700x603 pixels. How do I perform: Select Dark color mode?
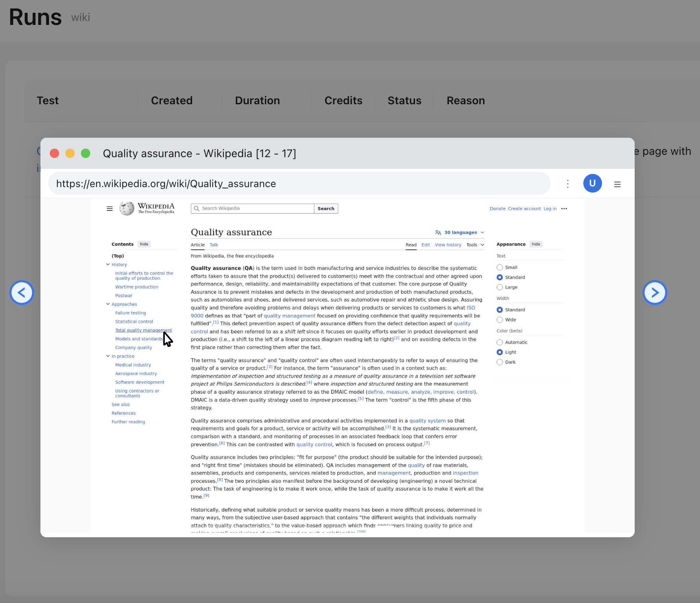click(x=500, y=362)
